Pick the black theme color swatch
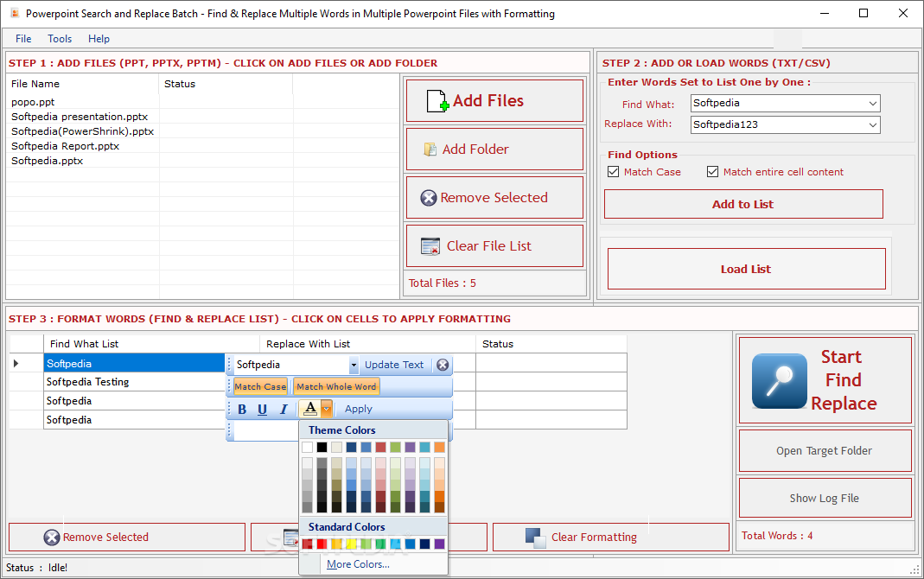Viewport: 924px width, 579px height. click(x=322, y=448)
